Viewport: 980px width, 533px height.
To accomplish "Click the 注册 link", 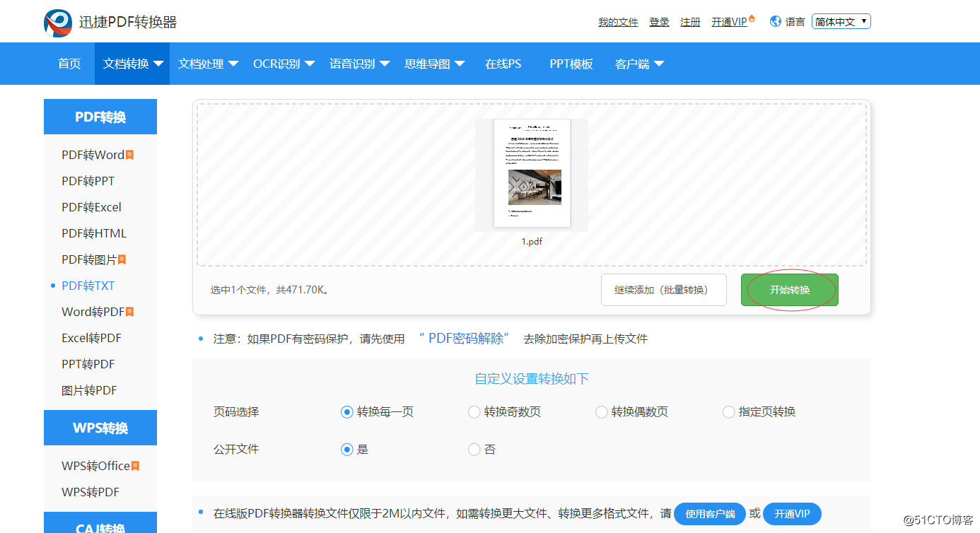I will [690, 22].
